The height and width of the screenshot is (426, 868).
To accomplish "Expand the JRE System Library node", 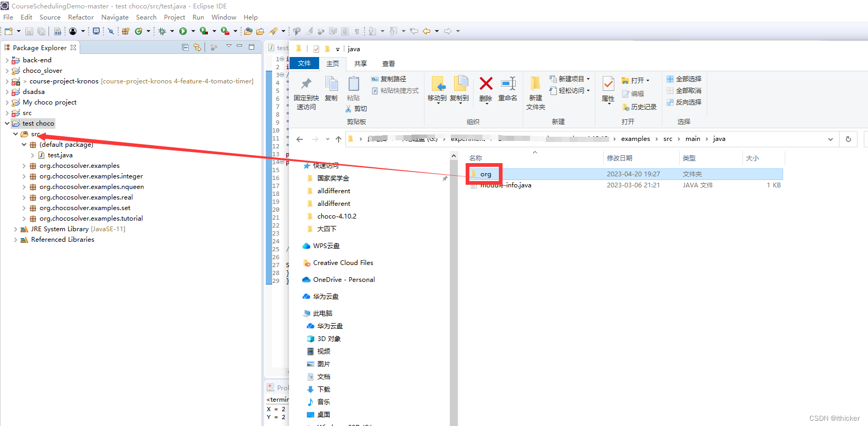I will click(x=16, y=229).
